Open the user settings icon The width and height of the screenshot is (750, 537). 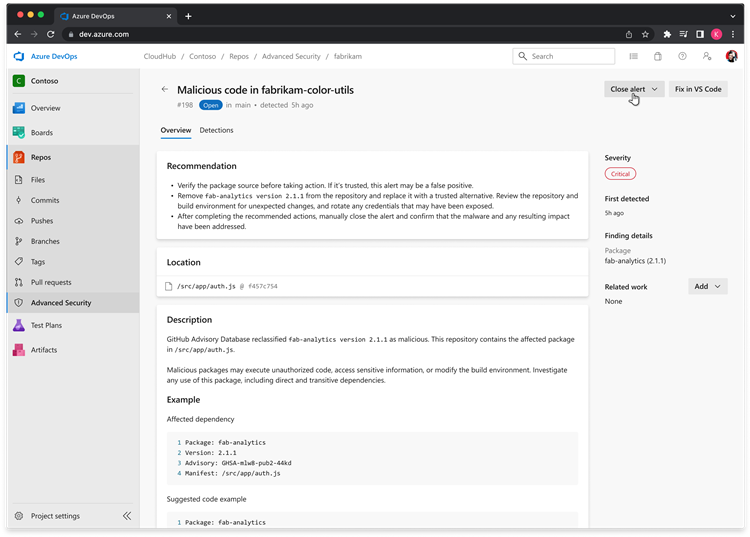707,56
